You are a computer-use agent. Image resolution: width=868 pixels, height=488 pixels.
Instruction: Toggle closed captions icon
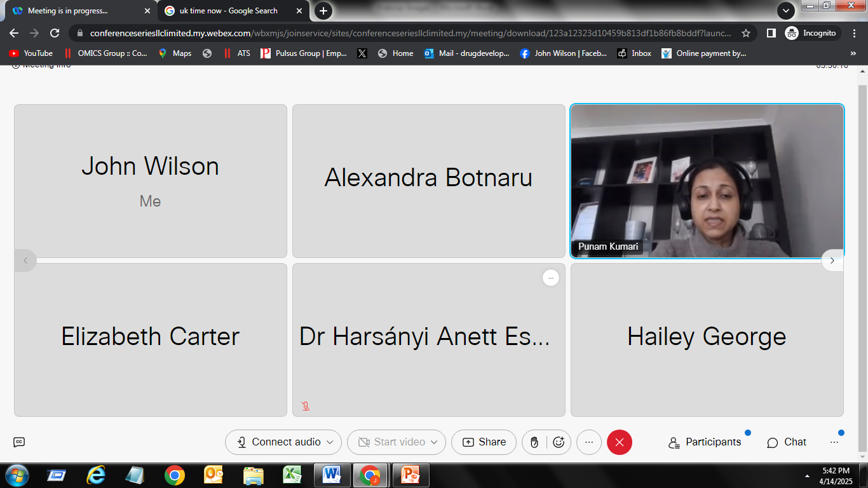(x=19, y=442)
